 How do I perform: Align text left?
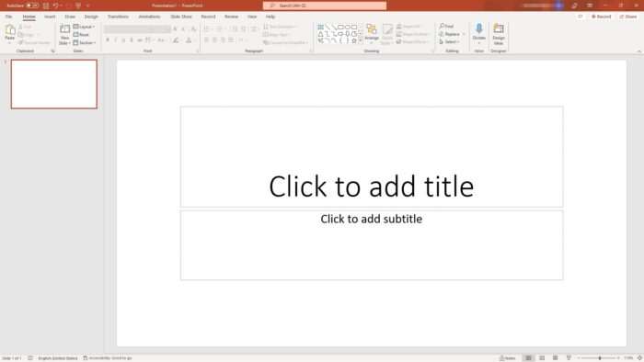pos(207,40)
